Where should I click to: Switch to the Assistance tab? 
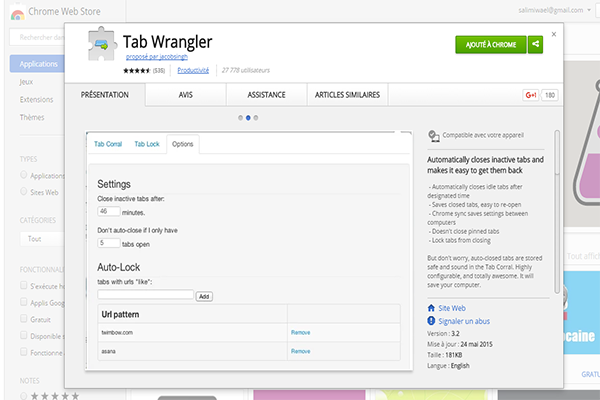tap(266, 95)
